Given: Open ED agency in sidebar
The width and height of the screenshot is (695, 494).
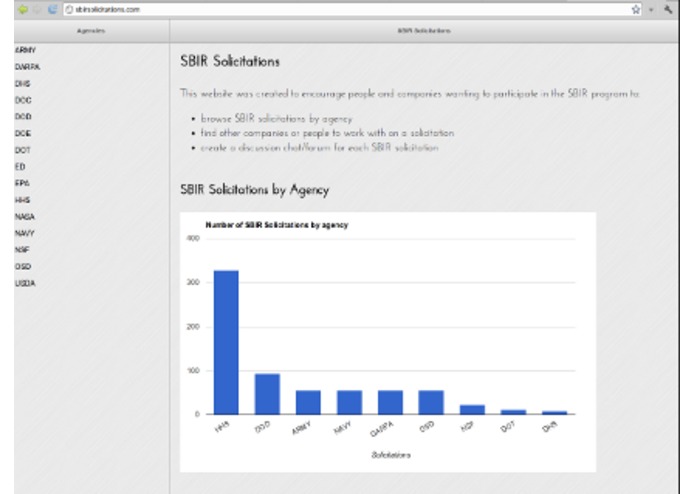Looking at the screenshot, I should [20, 167].
